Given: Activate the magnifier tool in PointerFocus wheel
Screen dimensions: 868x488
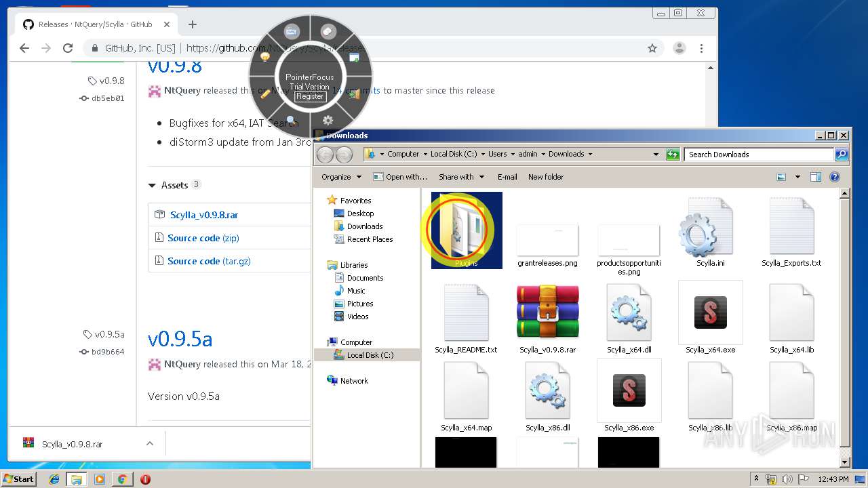Looking at the screenshot, I should tap(291, 120).
